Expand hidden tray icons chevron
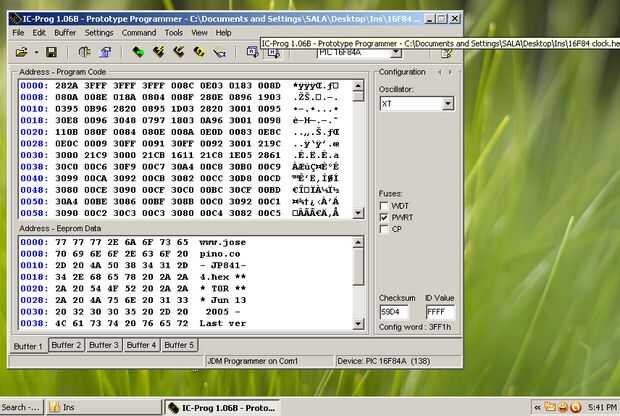Screen dimensions: 620x416 pyautogui.click(x=537, y=407)
